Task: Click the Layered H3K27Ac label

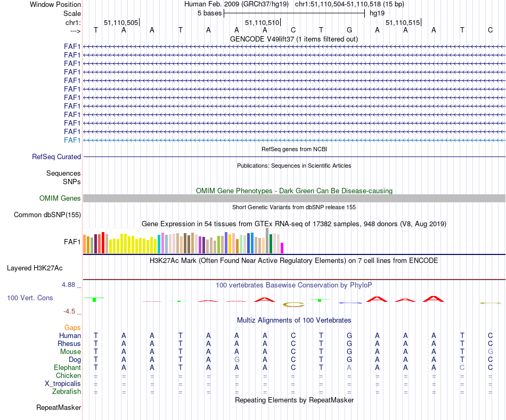Action: click(35, 268)
